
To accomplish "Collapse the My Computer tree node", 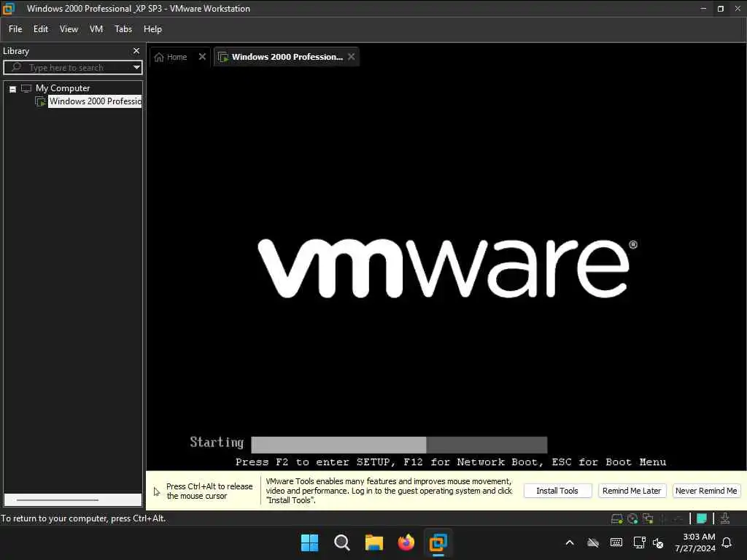I will [13, 88].
